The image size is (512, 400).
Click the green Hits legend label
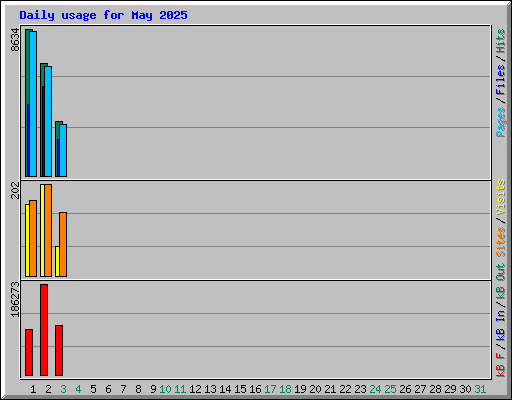point(501,41)
